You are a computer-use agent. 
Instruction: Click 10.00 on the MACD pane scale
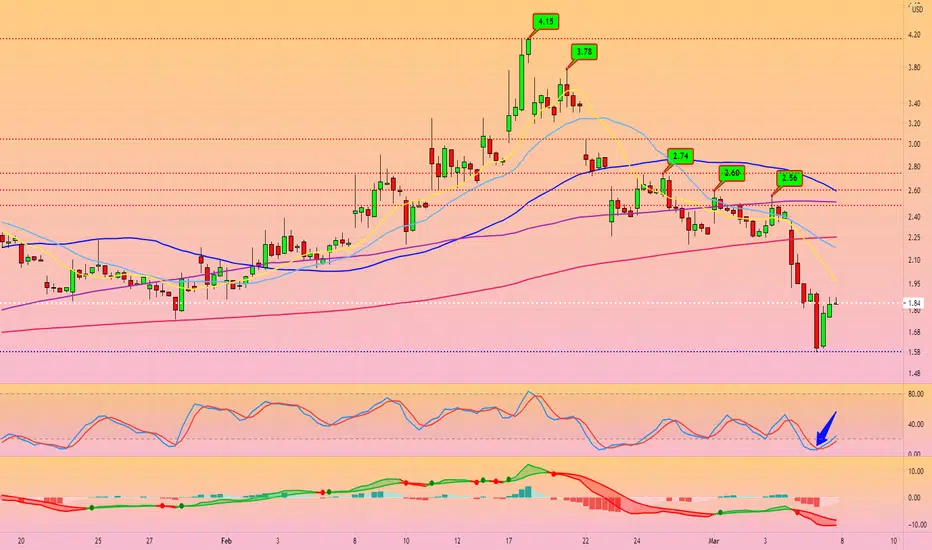pos(916,472)
